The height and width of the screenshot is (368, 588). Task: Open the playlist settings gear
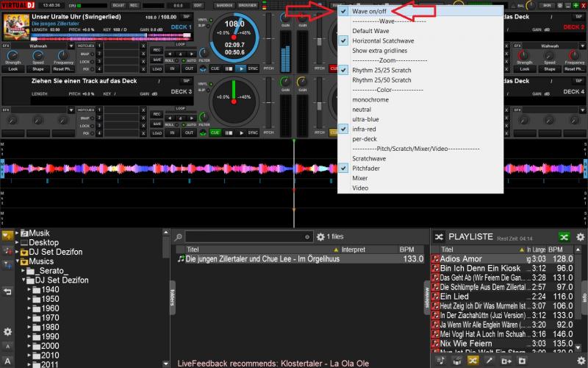tap(581, 237)
